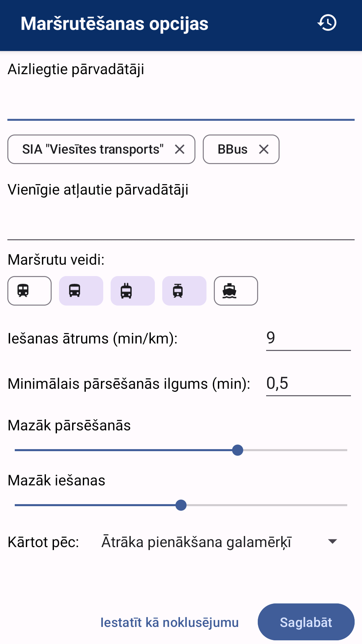Remove SIA "Viesītes transports" chip
The image size is (362, 644).
(180, 149)
